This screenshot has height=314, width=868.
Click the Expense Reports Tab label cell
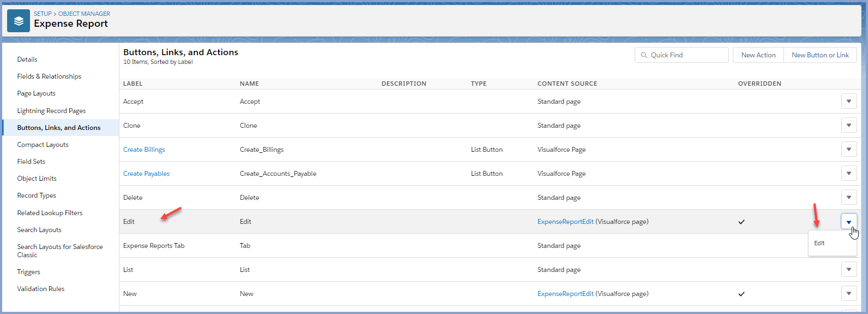click(x=154, y=246)
